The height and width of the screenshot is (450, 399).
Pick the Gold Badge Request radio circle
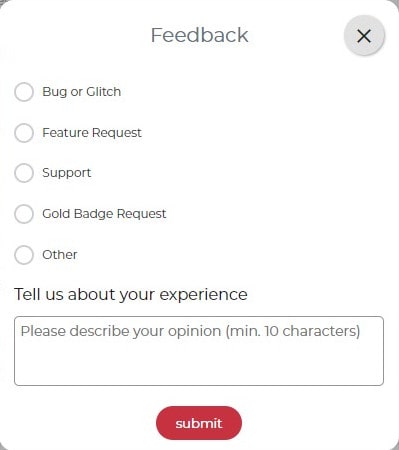coord(24,214)
